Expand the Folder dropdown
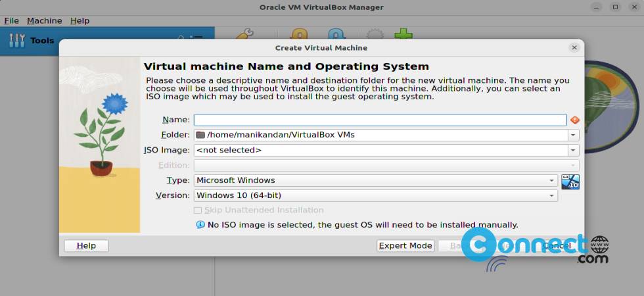 (573, 135)
